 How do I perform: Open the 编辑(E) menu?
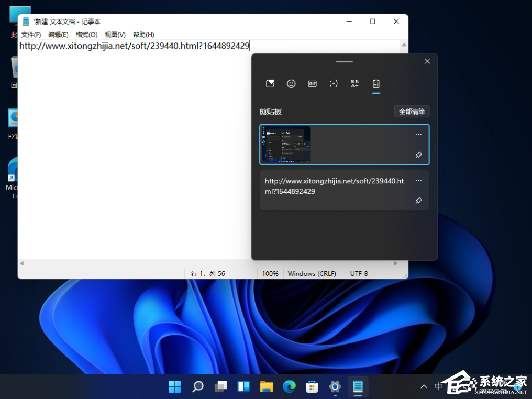58,35
